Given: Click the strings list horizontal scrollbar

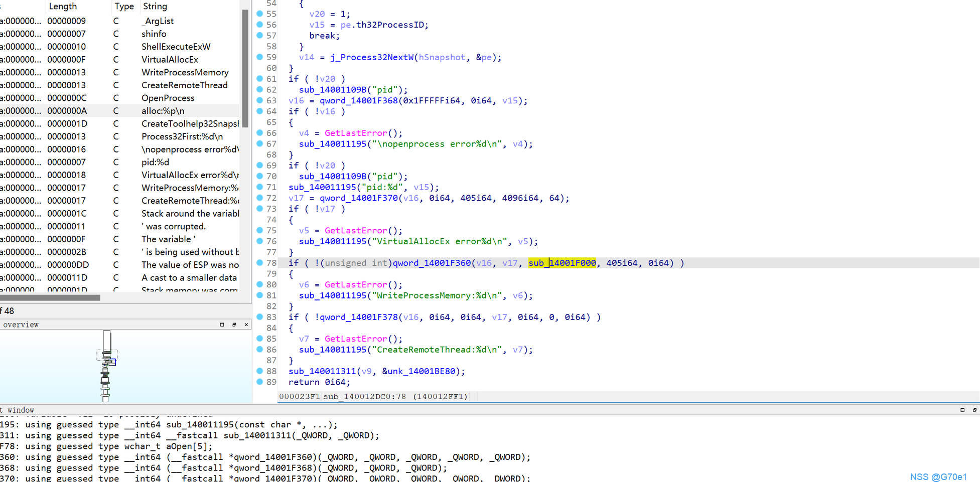Looking at the screenshot, I should [x=50, y=297].
